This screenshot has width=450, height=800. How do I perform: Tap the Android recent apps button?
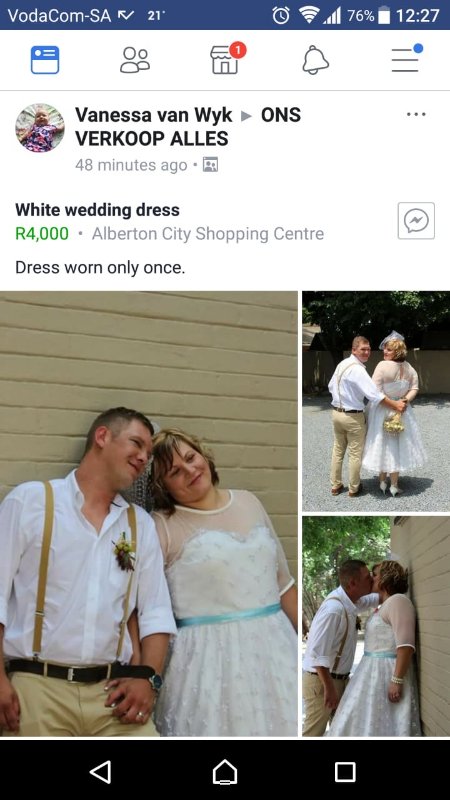coord(345,772)
